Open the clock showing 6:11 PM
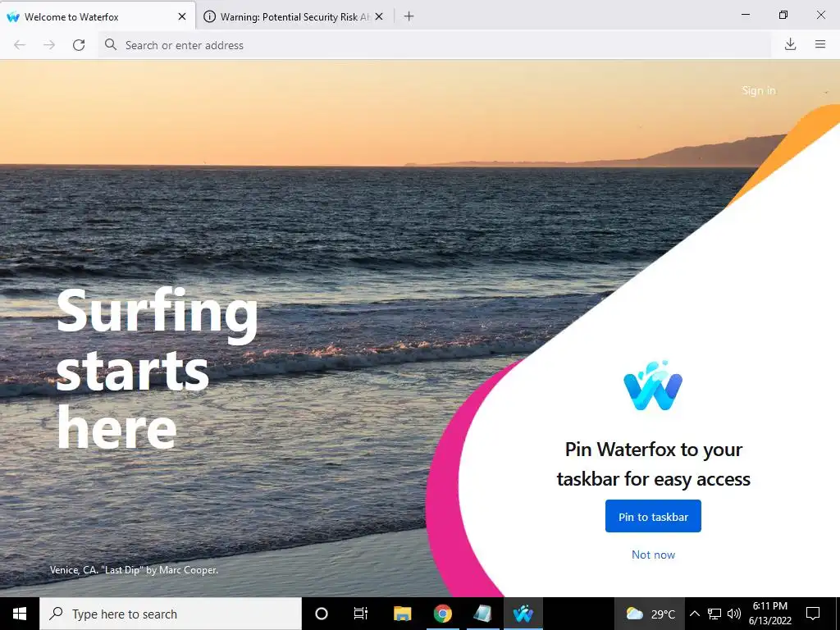The height and width of the screenshot is (630, 840). click(x=769, y=614)
